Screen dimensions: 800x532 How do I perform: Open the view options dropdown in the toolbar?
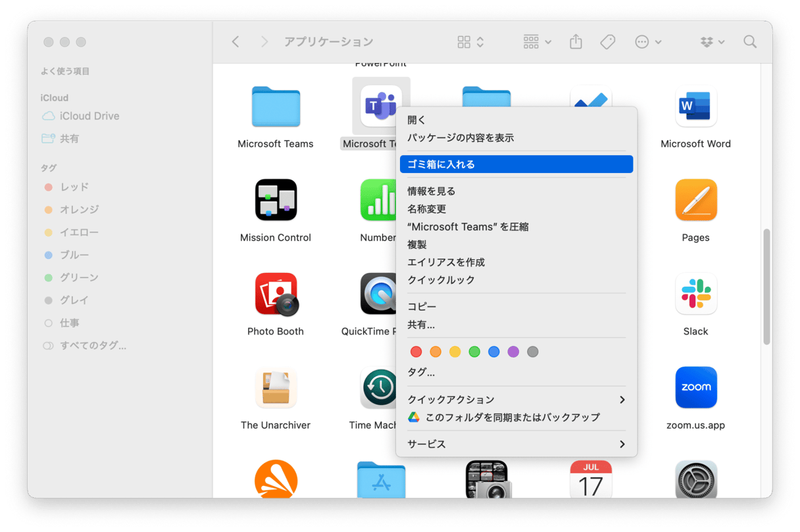pos(468,41)
